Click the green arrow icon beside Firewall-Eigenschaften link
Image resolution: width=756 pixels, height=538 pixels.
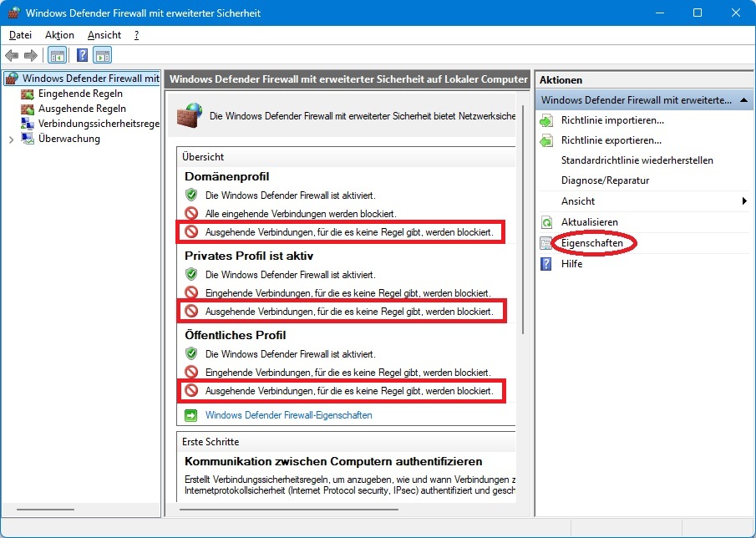191,415
